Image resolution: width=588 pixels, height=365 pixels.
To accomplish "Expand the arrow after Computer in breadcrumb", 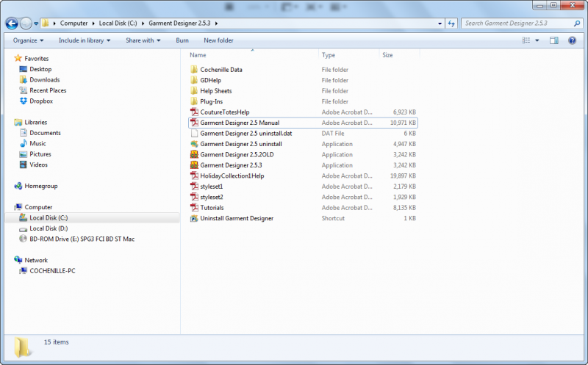I will pyautogui.click(x=93, y=24).
